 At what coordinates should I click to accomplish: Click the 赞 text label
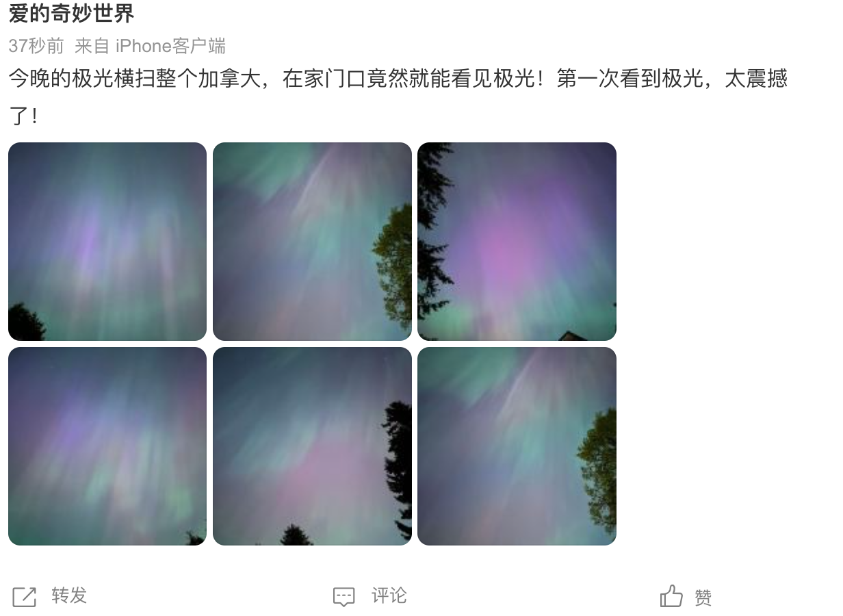coord(703,598)
